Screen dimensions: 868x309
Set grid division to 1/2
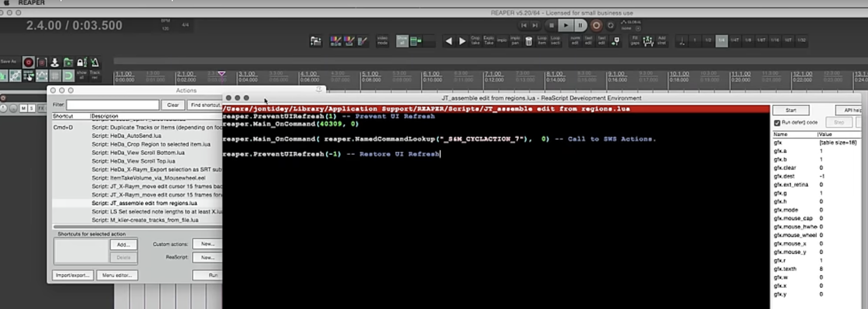click(708, 41)
